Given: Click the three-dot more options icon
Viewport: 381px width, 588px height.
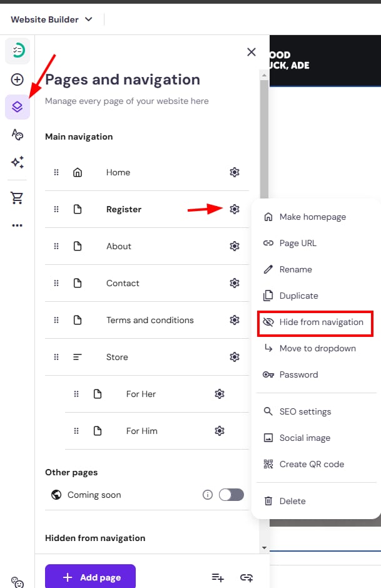Looking at the screenshot, I should click(18, 225).
